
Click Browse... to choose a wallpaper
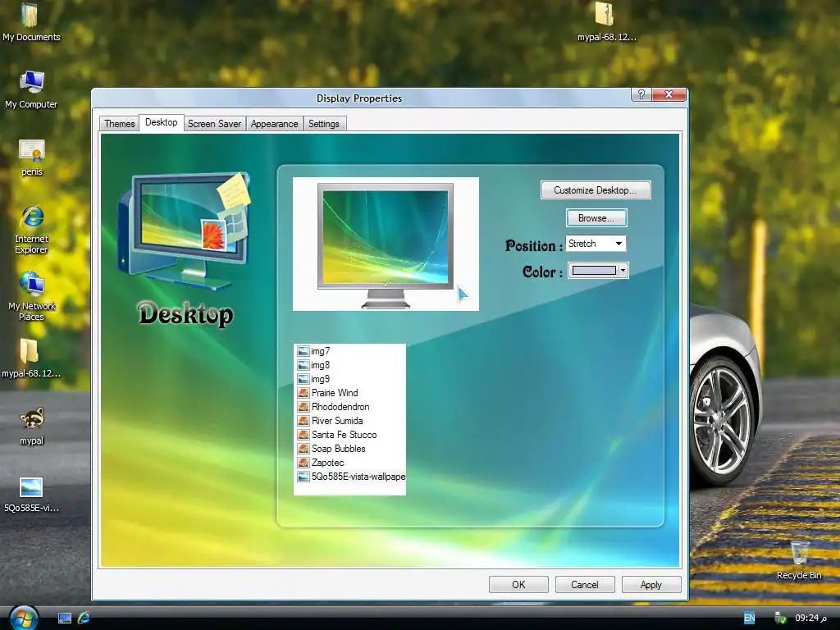coord(596,218)
